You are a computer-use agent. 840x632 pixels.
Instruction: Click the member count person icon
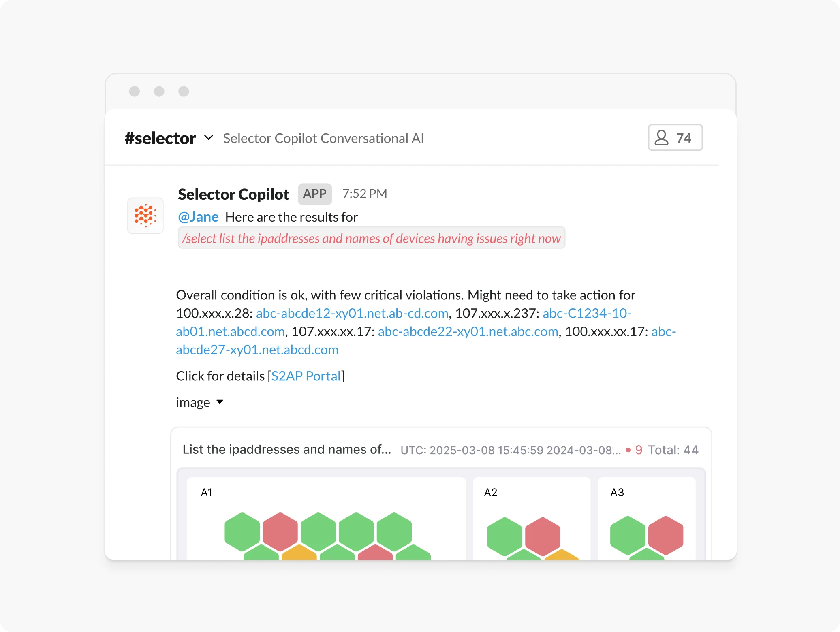[661, 138]
